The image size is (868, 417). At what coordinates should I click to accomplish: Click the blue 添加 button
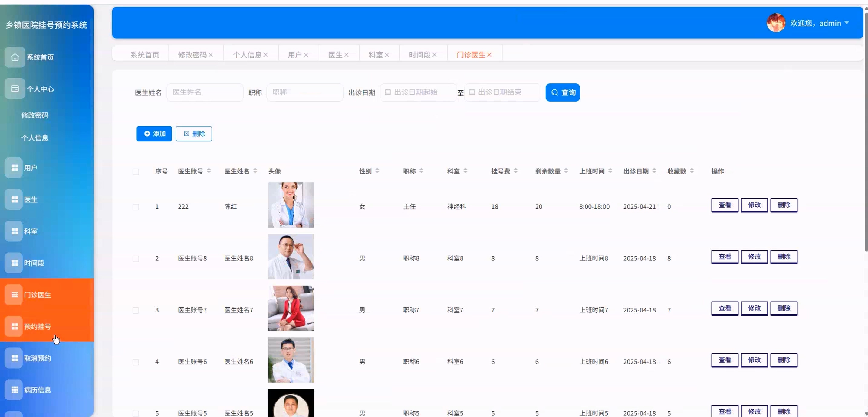pos(154,134)
